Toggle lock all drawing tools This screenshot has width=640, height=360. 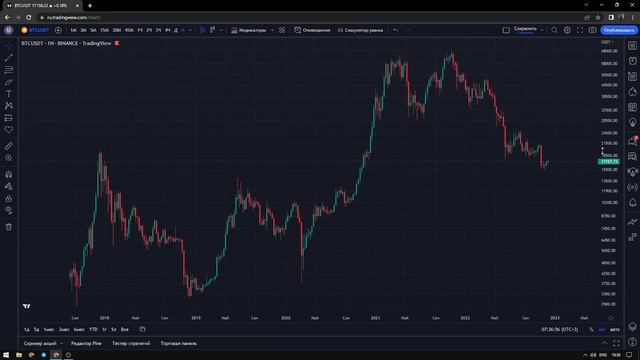9,199
